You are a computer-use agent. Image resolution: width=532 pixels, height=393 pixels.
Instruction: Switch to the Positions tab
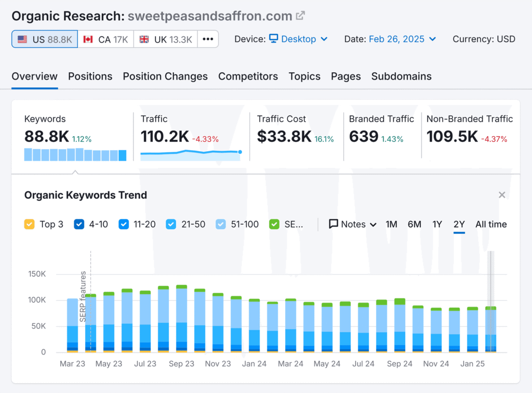pyautogui.click(x=90, y=76)
